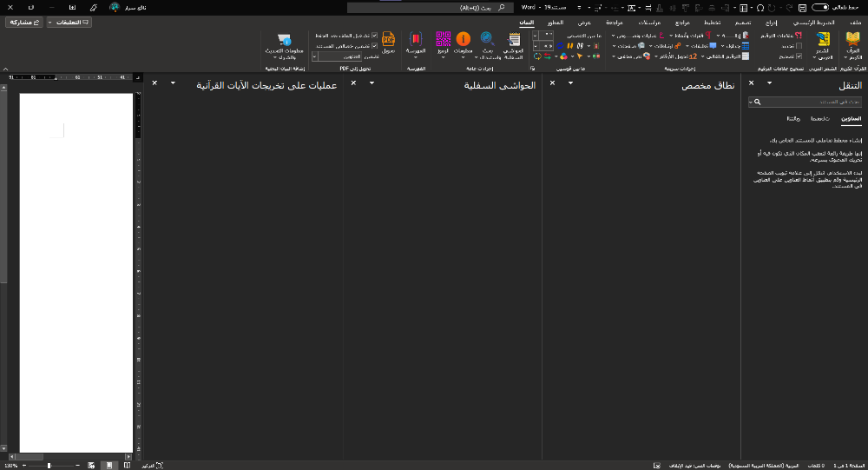
Task: Open the Holy Quran (القرآن الكريم) book icon
Action: (853, 39)
